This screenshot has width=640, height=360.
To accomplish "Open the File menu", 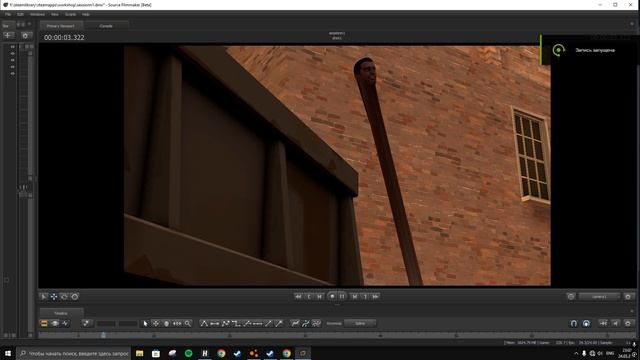I will 8,14.
